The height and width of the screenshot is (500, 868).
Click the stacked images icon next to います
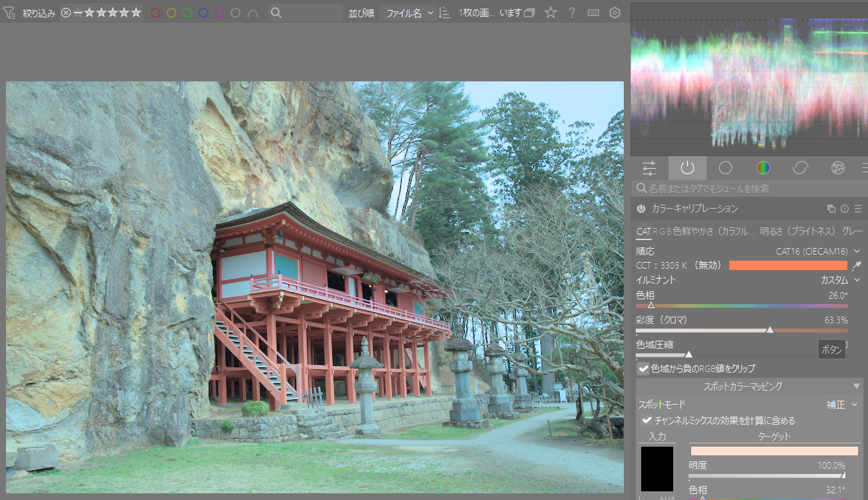[530, 13]
